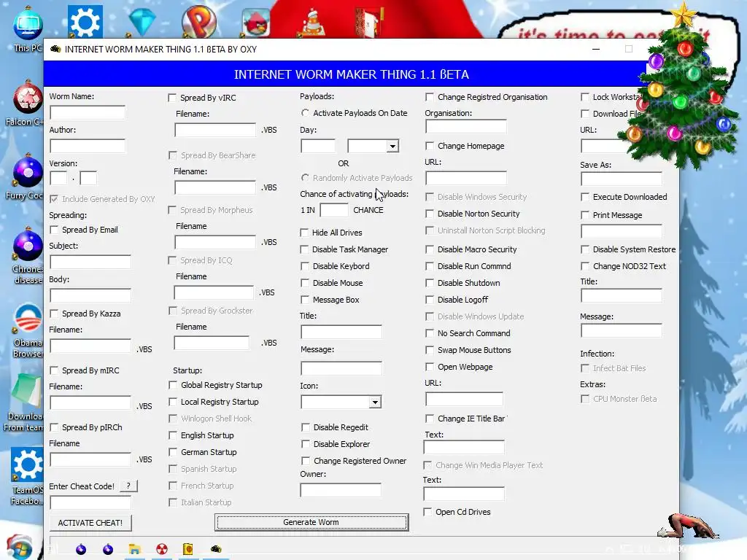Click the ACTIVATE CHEAT! button
This screenshot has height=560, width=747.
[x=90, y=523]
